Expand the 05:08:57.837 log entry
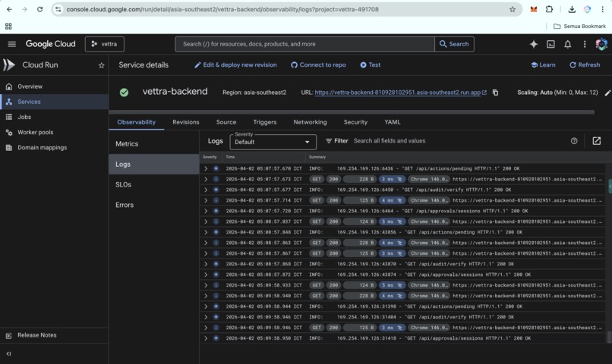Image resolution: width=612 pixels, height=364 pixels. click(206, 221)
